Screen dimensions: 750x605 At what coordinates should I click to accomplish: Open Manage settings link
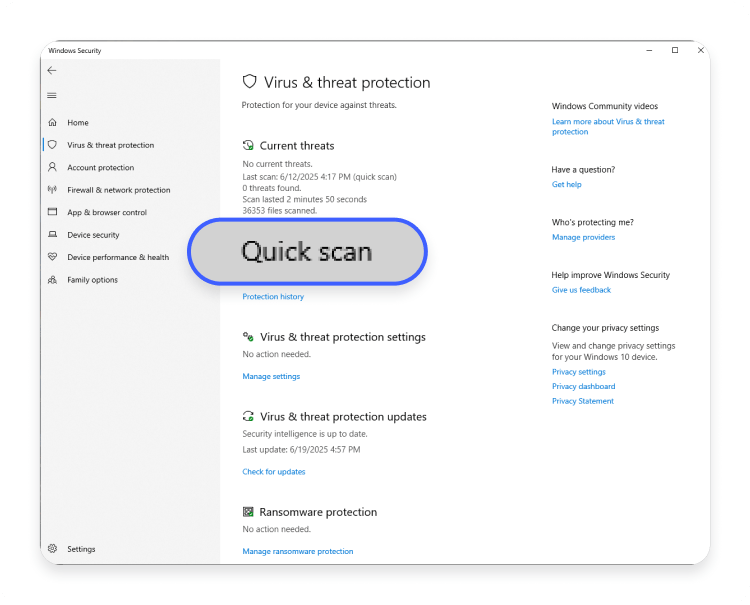(x=271, y=376)
